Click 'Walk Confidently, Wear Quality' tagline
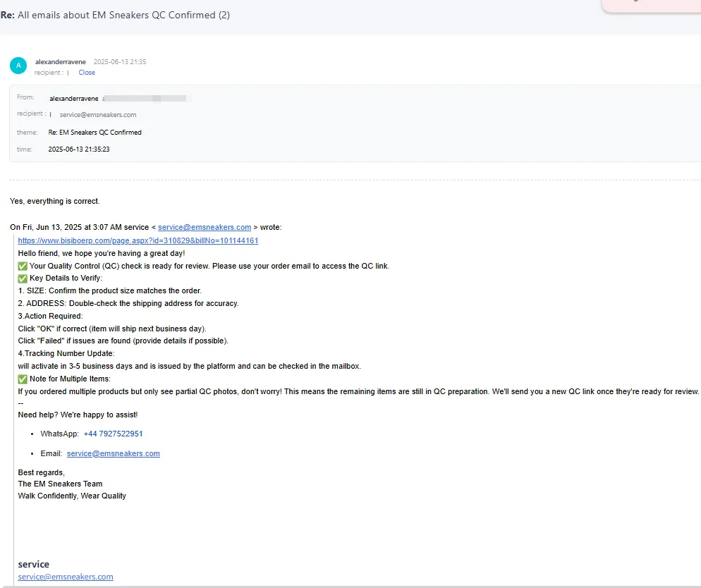This screenshot has height=588, width=701. click(x=72, y=496)
